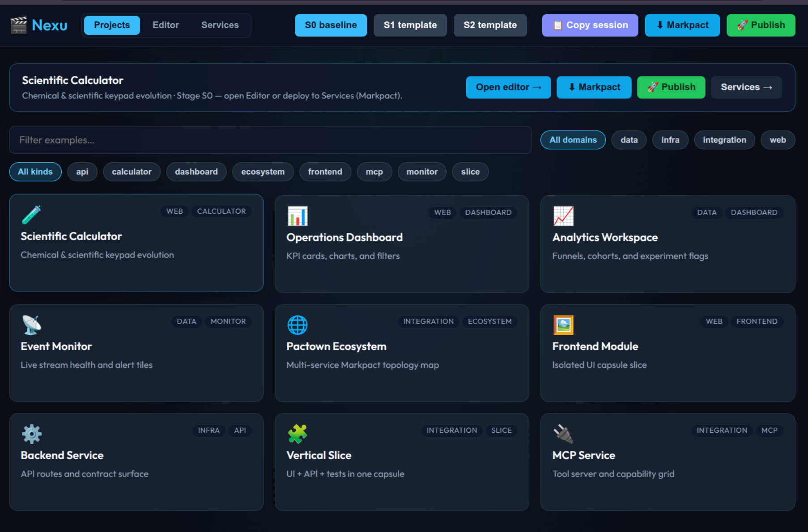The width and height of the screenshot is (808, 532).
Task: Select the S2 template stage
Action: [490, 25]
